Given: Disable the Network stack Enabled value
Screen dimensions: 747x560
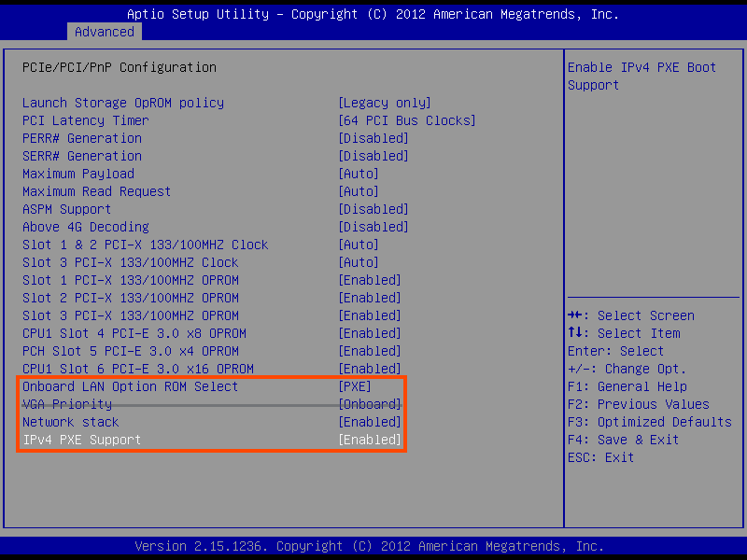Looking at the screenshot, I should coord(369,422).
